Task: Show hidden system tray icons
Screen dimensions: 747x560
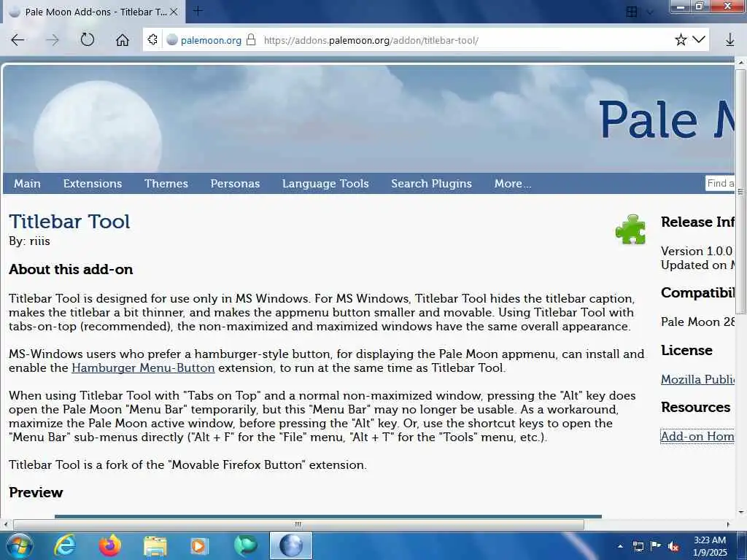Action: pyautogui.click(x=620, y=546)
